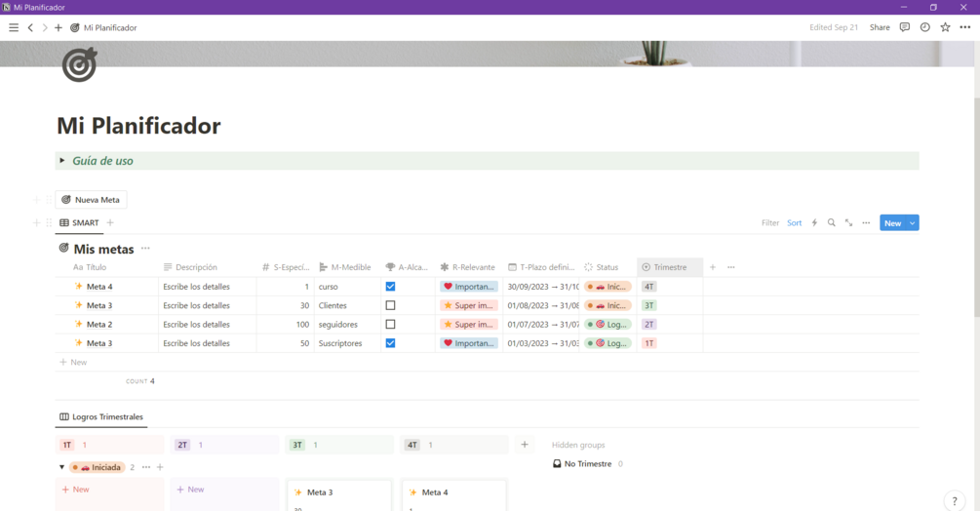Add card to Iniciada group plus
The height and width of the screenshot is (511, 980).
160,467
